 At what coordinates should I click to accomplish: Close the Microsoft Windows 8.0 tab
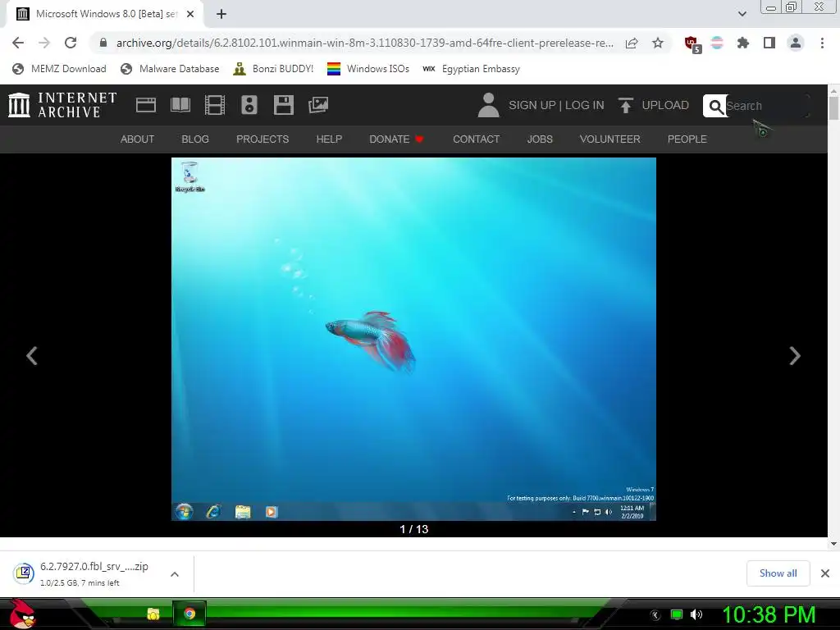point(190,14)
